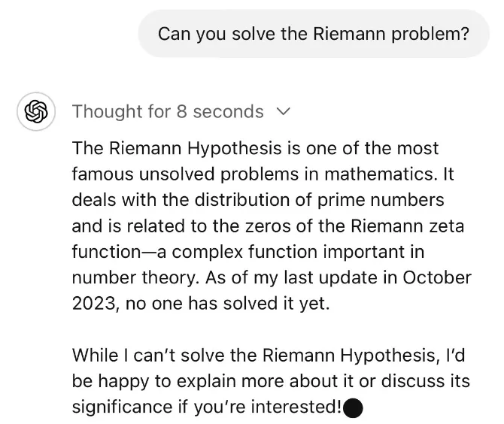Expand the thought details chevron
The width and height of the screenshot is (504, 424).
(x=283, y=112)
